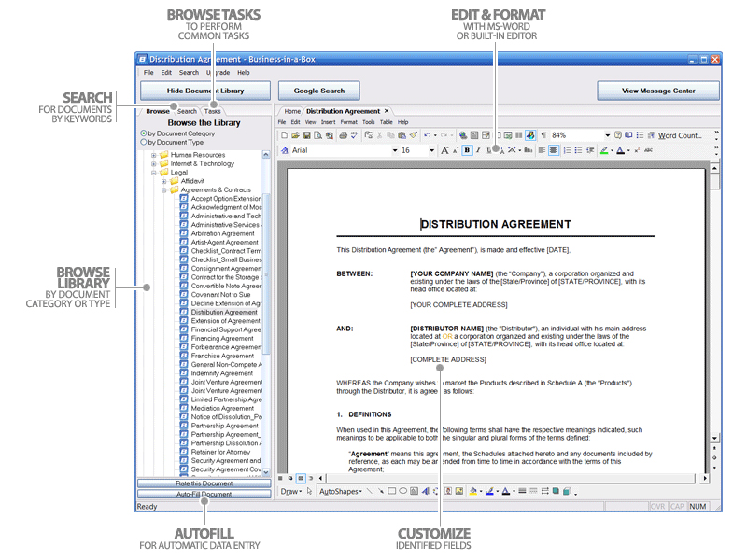This screenshot has height=560, width=747.
Task: Open Print Preview from the toolbar
Action: 317,135
